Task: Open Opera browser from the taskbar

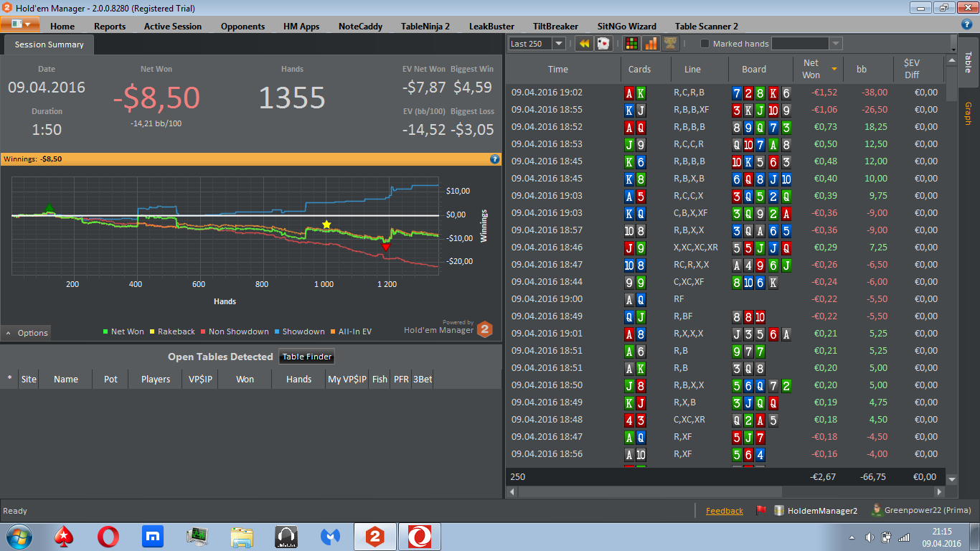Action: click(x=108, y=536)
